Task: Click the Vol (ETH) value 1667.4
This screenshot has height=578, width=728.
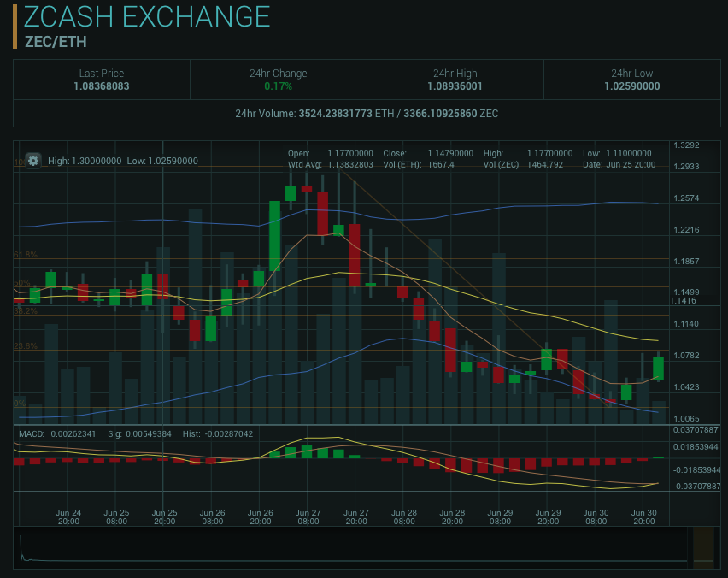Action: [x=441, y=164]
